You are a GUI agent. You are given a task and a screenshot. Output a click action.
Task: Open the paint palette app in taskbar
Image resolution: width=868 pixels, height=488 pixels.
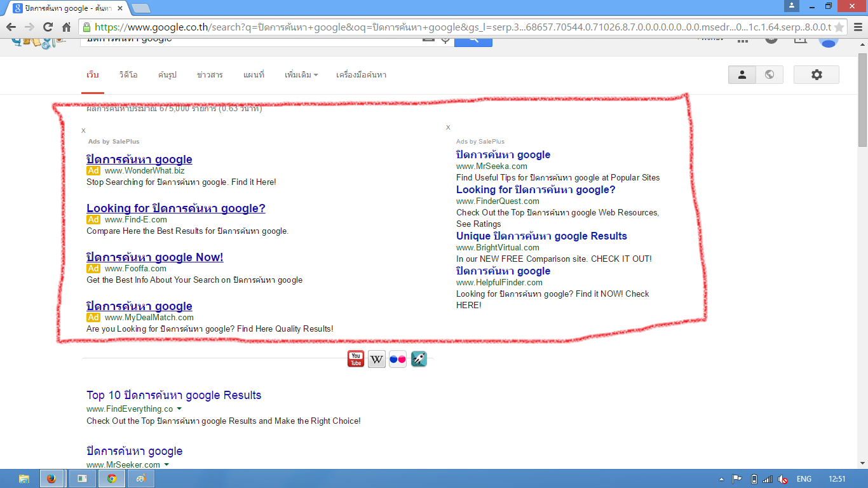(x=140, y=478)
